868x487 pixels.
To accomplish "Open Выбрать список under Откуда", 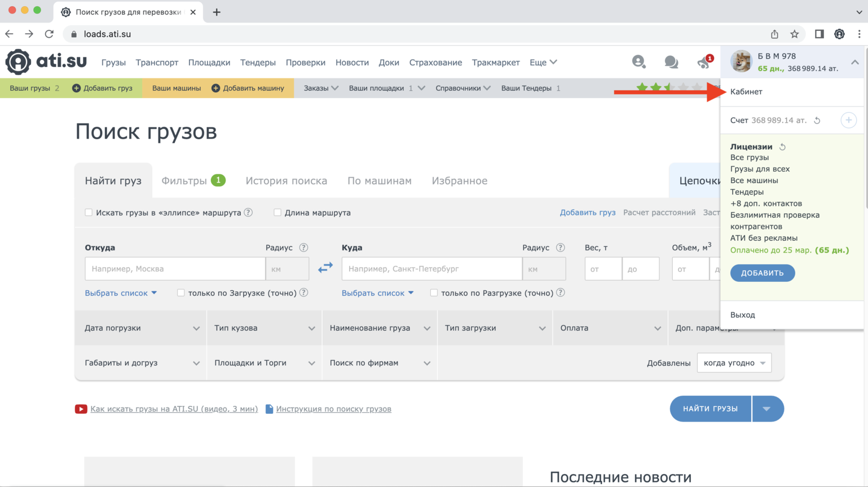I will click(x=121, y=293).
